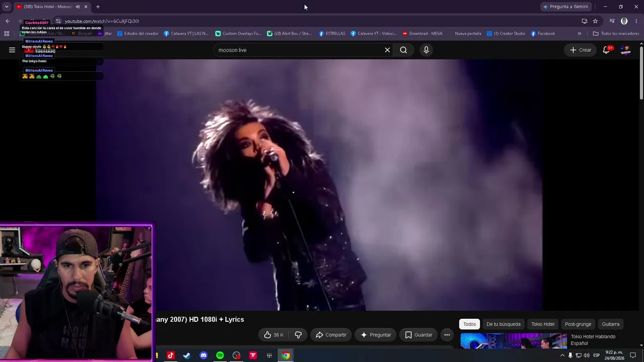Switch the ESP input language indicator
This screenshot has height=362, width=644.
596,355
